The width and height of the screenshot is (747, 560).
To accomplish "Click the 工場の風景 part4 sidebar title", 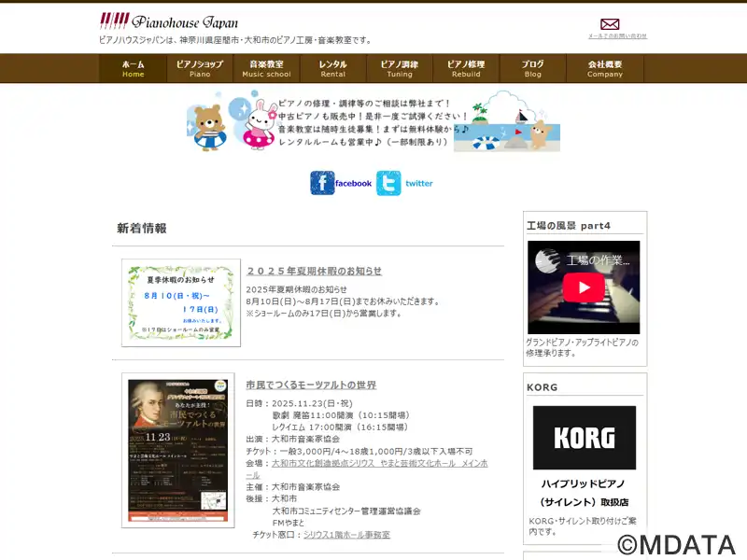I will (569, 226).
